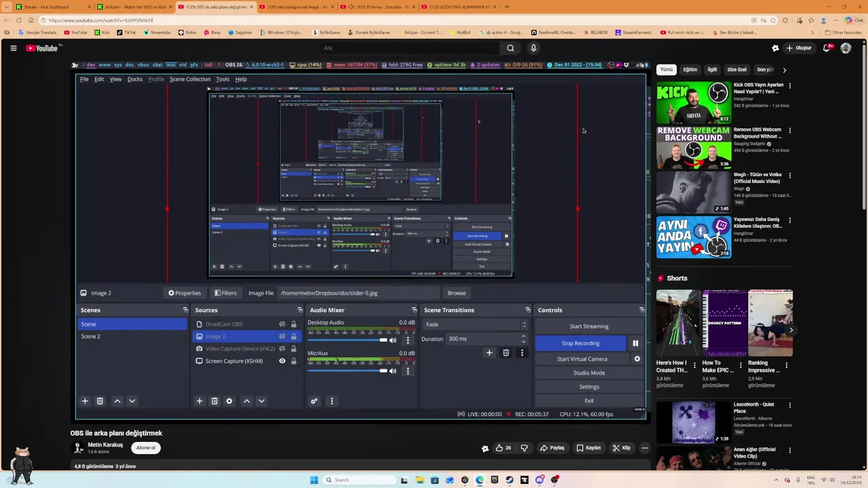Show more category chips with right arrow
Image resolution: width=868 pixels, height=488 pixels.
tap(785, 70)
